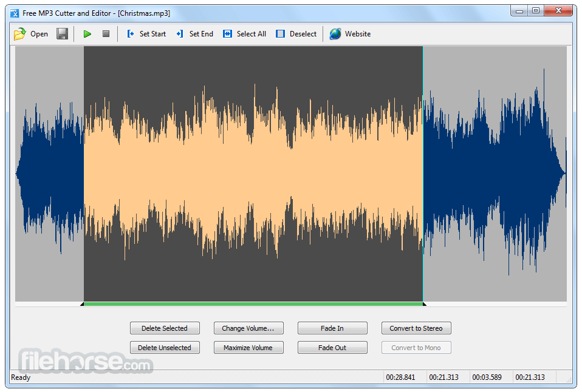Click the selection start triangle marker

[82, 304]
